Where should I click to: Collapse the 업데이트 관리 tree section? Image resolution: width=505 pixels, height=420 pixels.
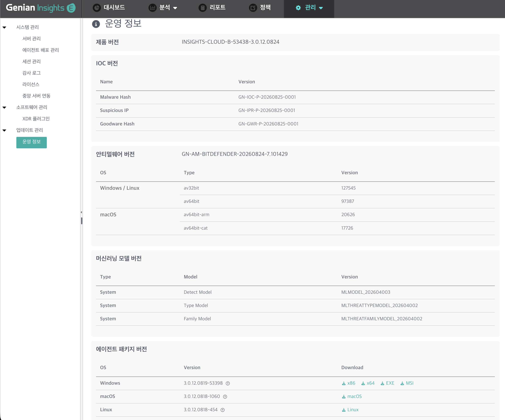[x=4, y=130]
